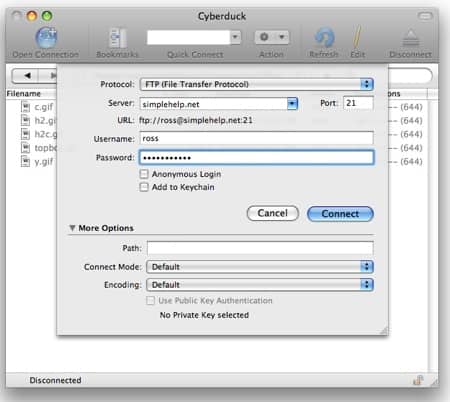This screenshot has width=450, height=402.
Task: Select the c.gif file row
Action: tap(32, 107)
